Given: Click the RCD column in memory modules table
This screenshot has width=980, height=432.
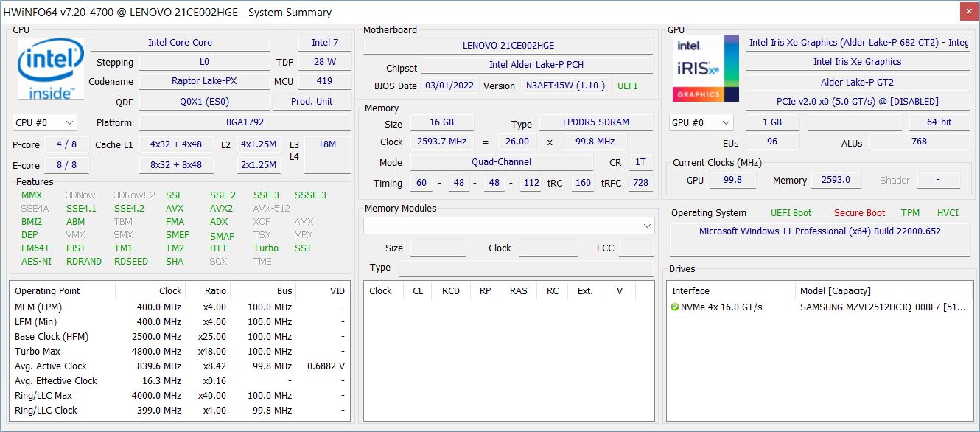Looking at the screenshot, I should pos(450,290).
